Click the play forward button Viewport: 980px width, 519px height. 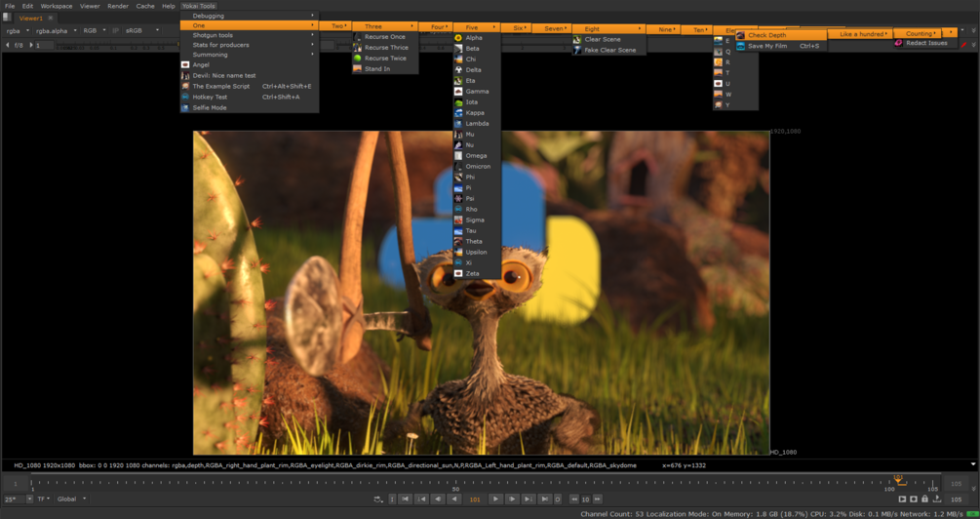click(495, 499)
